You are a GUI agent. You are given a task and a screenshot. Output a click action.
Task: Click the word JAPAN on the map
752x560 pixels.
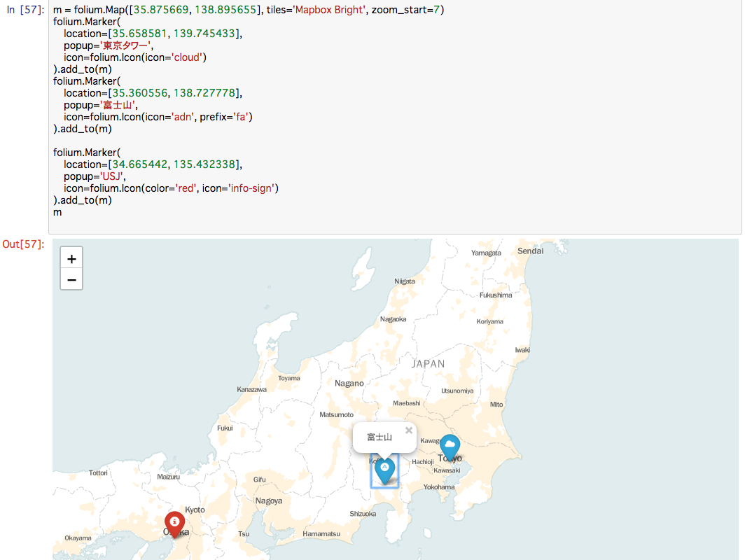click(429, 364)
